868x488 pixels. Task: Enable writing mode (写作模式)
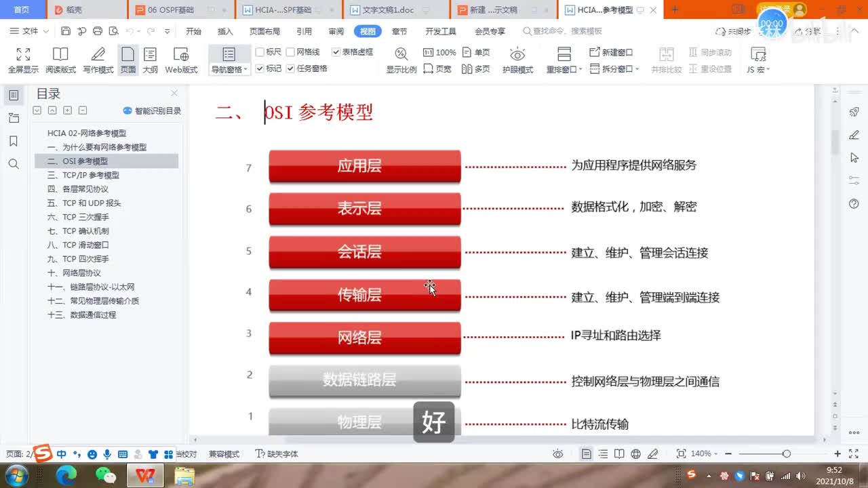pos(98,60)
